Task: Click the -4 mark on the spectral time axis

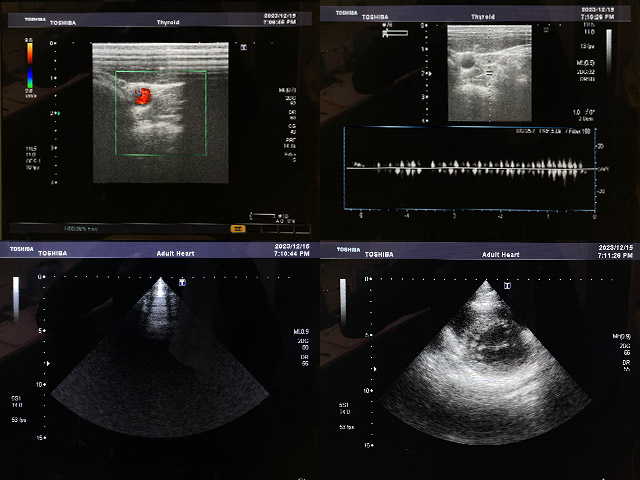Action: pyautogui.click(x=407, y=216)
